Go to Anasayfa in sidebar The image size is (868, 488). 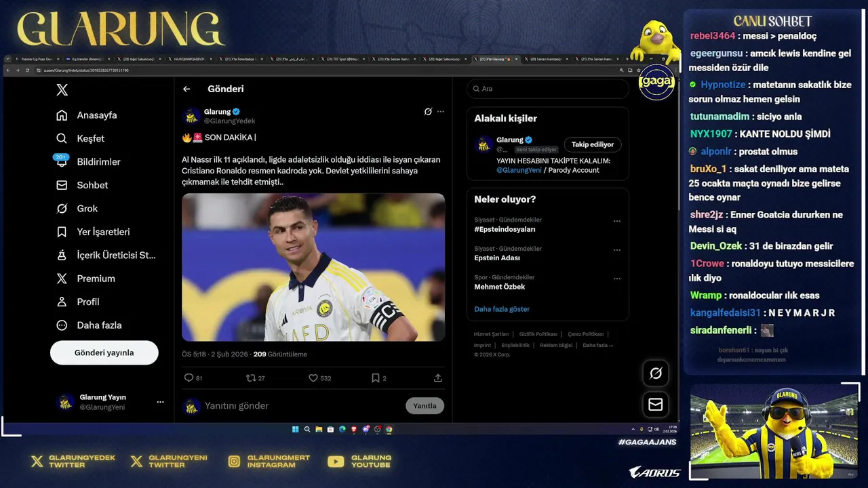coord(87,115)
